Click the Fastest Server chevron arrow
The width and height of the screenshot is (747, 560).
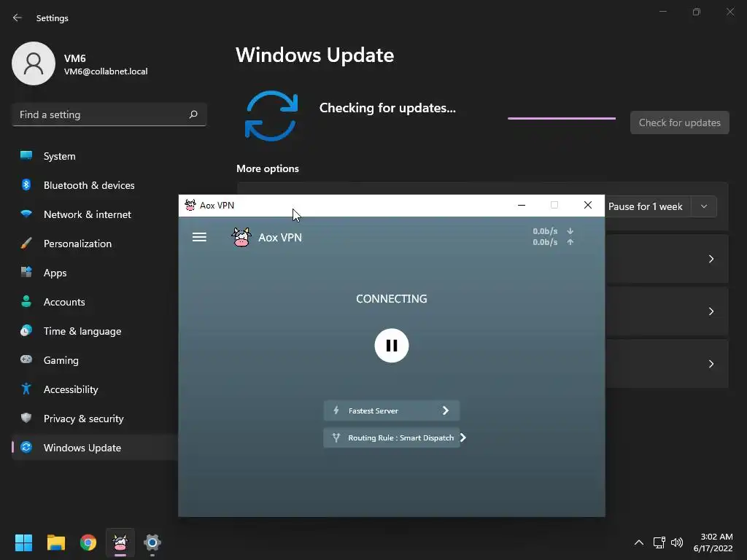tap(446, 411)
